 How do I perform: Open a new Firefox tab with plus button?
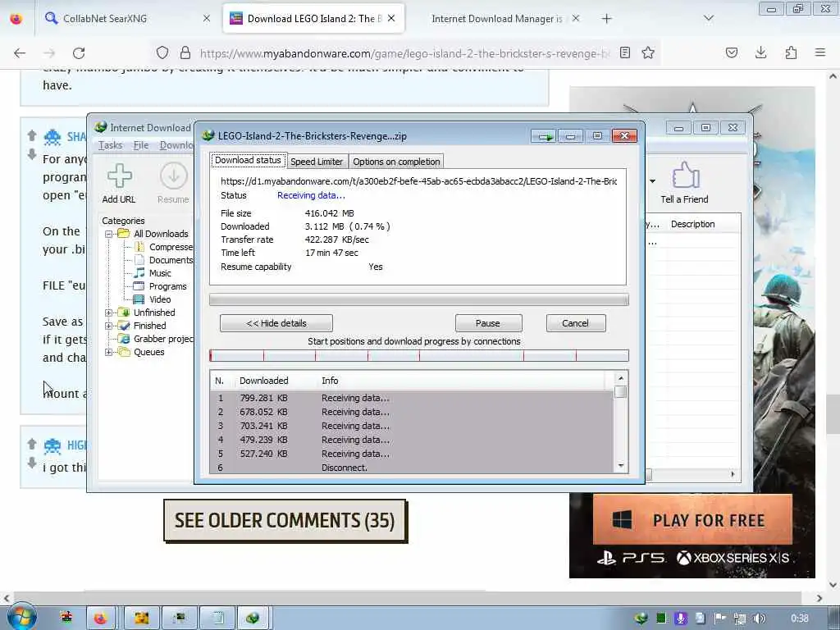[x=606, y=19]
